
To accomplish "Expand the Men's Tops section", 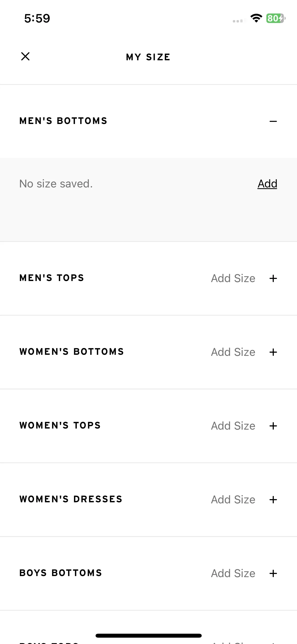I will [x=148, y=278].
